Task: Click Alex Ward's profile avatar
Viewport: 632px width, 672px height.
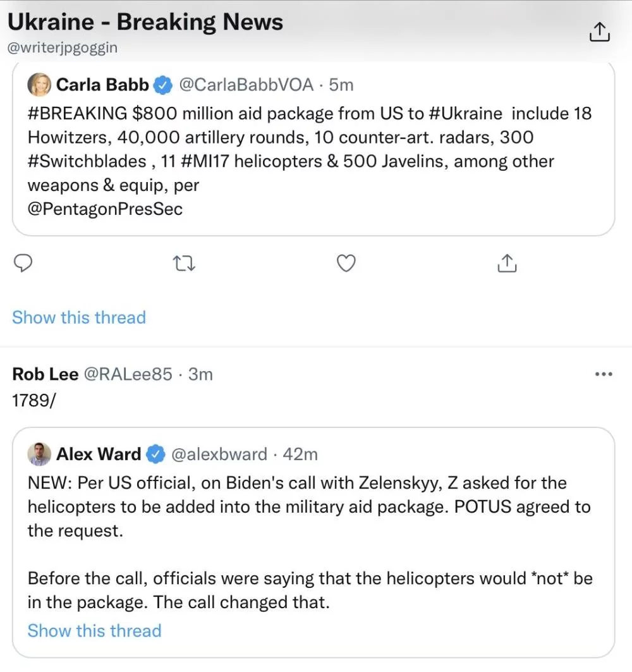Action: (x=39, y=454)
